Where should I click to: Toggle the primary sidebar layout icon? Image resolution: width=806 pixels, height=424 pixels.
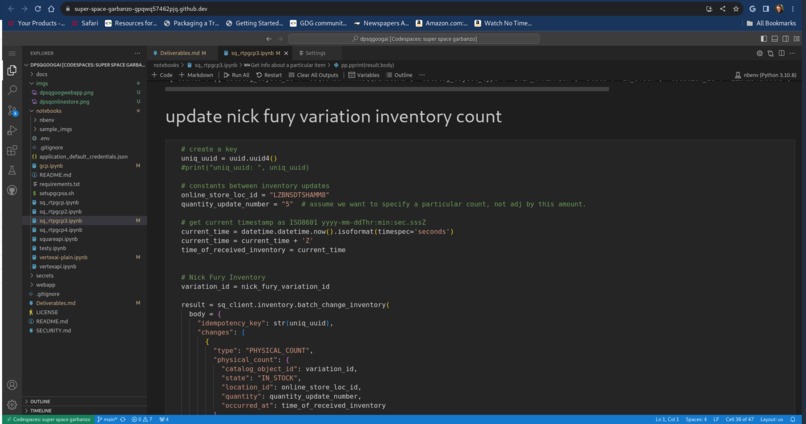point(764,39)
